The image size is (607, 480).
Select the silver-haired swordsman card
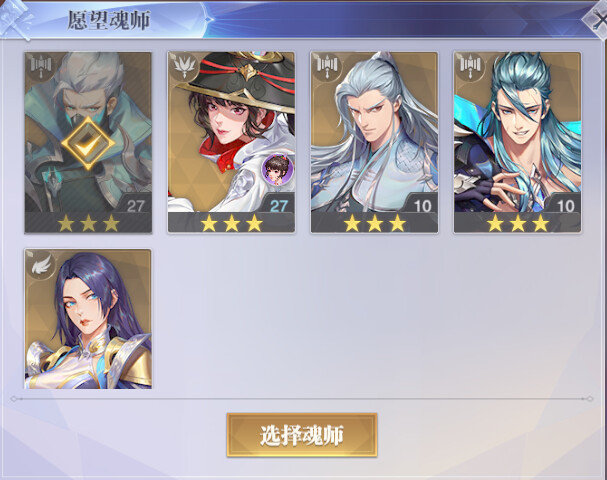pos(374,142)
